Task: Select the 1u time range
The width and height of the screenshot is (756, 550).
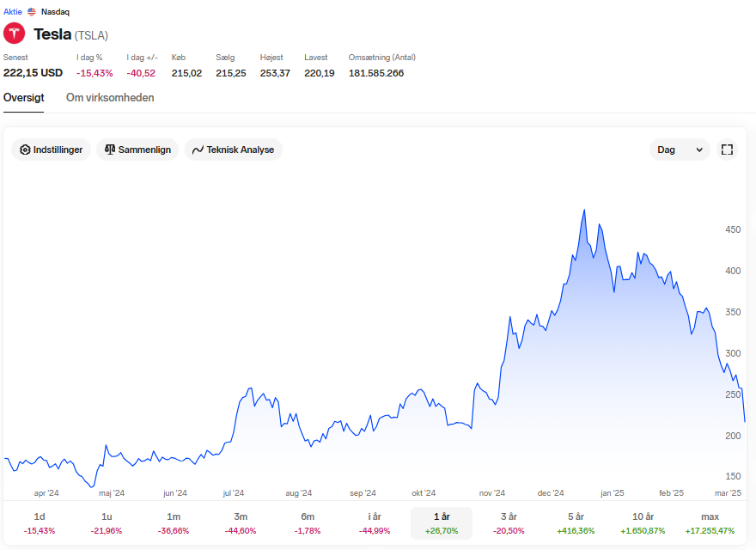Action: (107, 523)
